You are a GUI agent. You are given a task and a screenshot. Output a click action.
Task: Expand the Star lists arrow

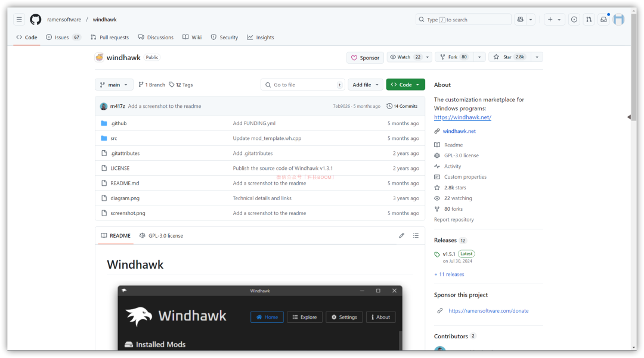point(537,57)
